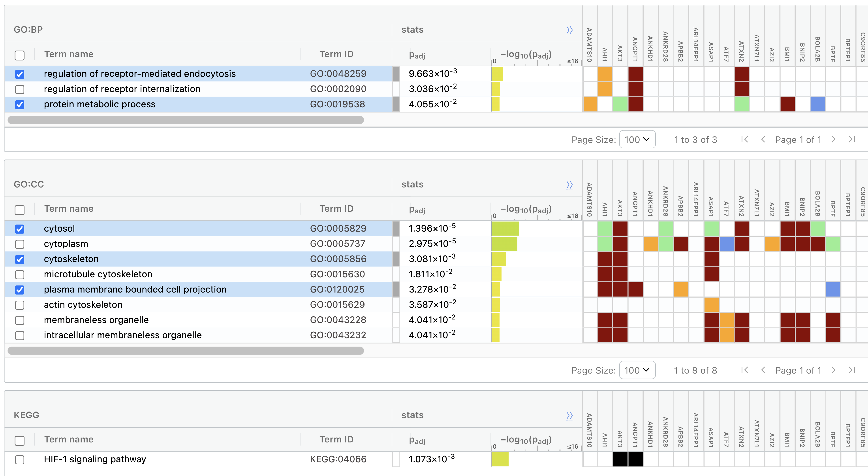
Task: Sort GO:CC table by Term ID header
Action: click(x=336, y=209)
